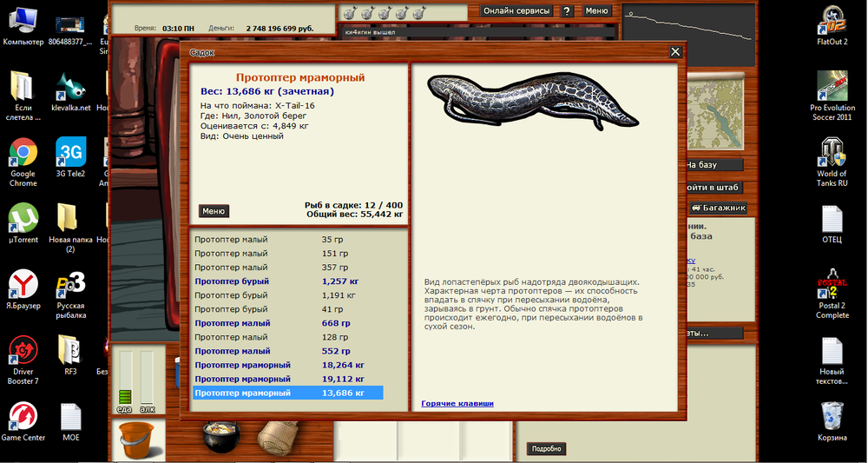Follow the Горячие клавиши link

[457, 403]
